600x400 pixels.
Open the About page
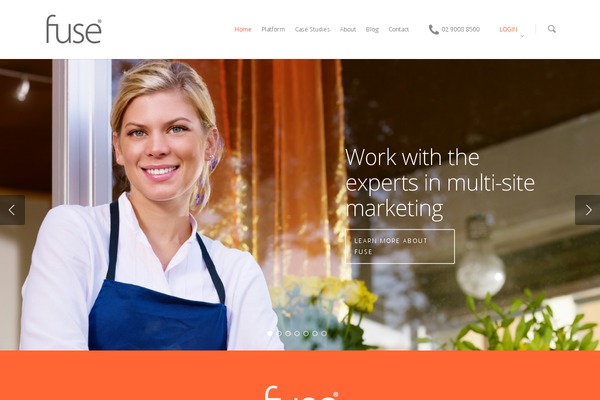click(x=348, y=29)
